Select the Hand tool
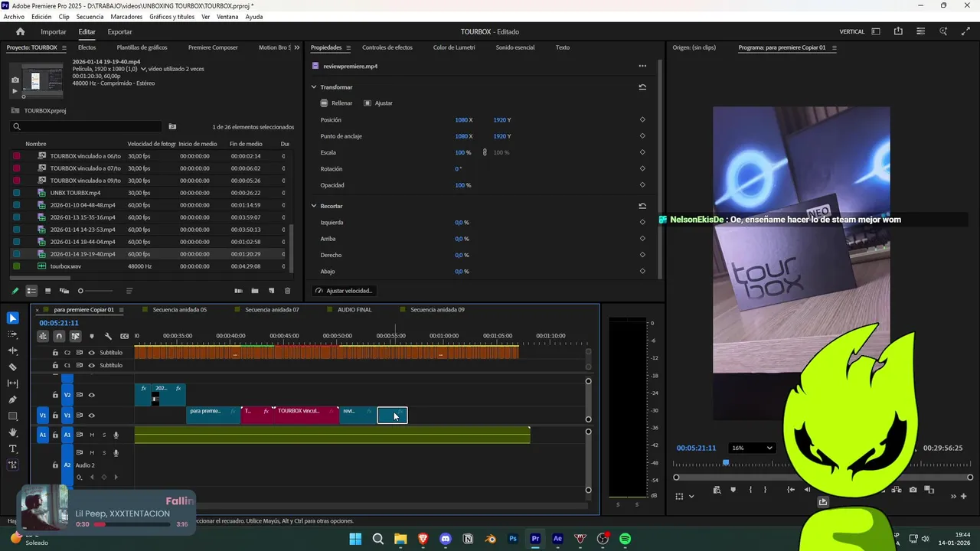 pos(13,432)
